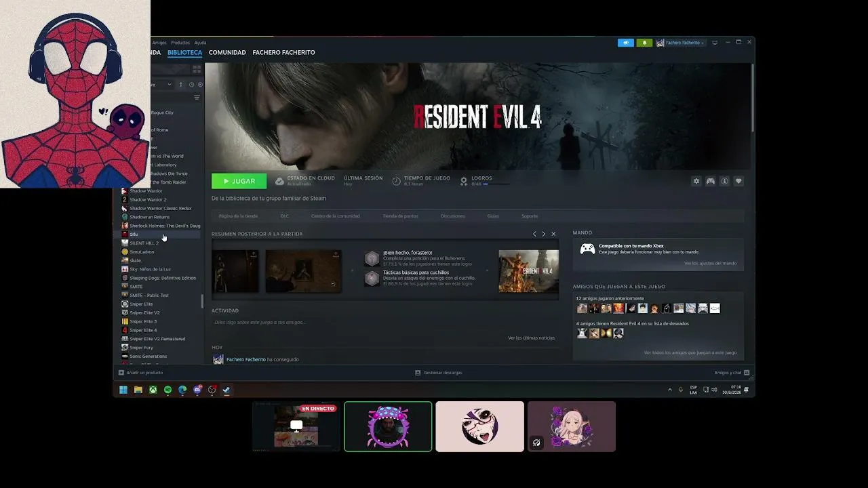This screenshot has width=868, height=488.
Task: Open the DLC link
Action: (x=285, y=216)
